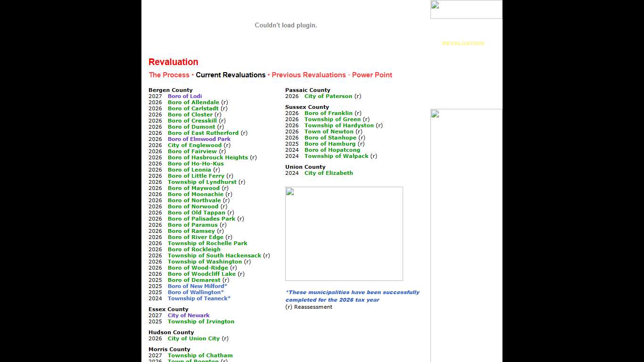Open the Boro of Lodi link
The width and height of the screenshot is (644, 362).
click(x=185, y=96)
